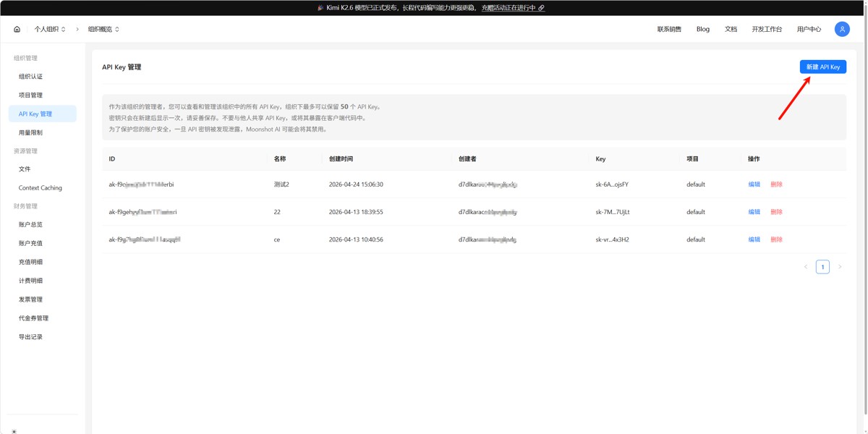Open 联系销售 in top navigation

[669, 30]
